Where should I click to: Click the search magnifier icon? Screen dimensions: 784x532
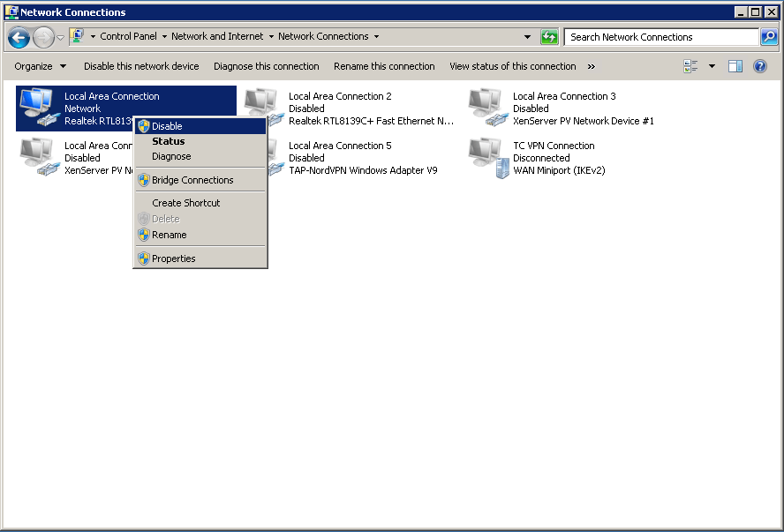pos(769,37)
